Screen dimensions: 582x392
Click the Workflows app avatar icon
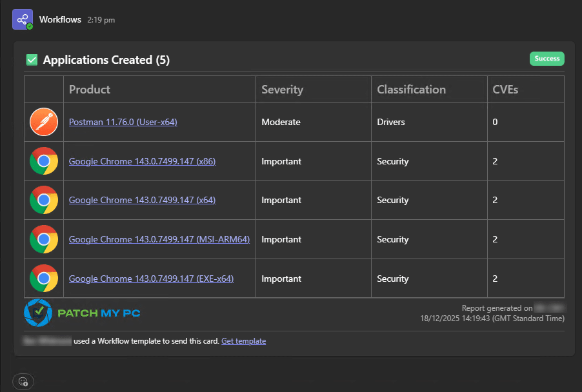coord(23,19)
